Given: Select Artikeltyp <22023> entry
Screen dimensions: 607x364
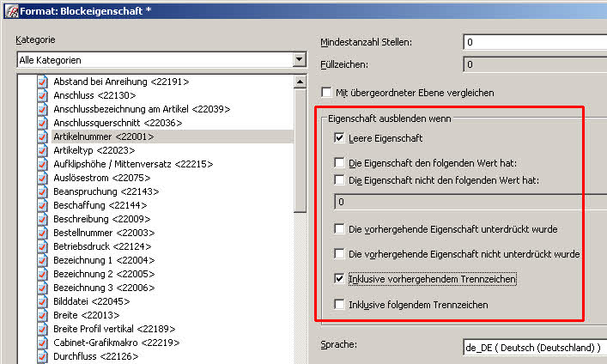Looking at the screenshot, I should pos(94,150).
